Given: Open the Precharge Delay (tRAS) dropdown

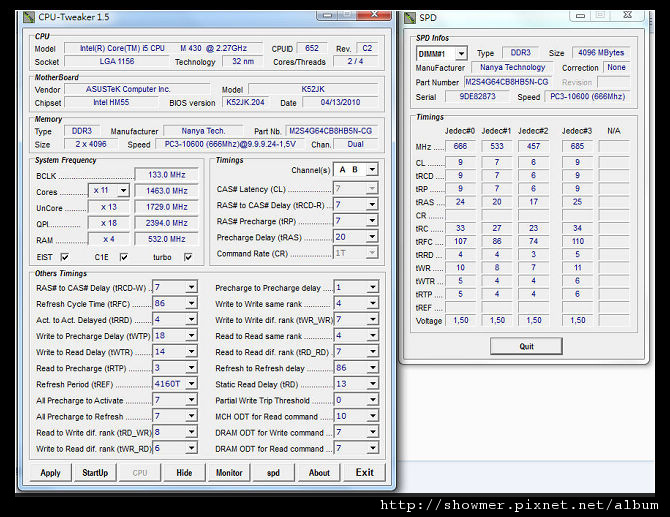Looking at the screenshot, I should click(x=372, y=237).
